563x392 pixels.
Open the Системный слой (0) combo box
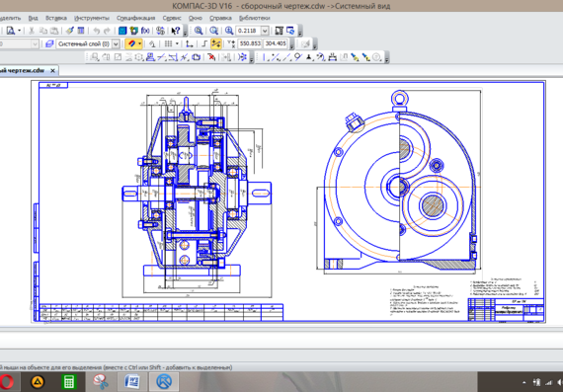[88, 44]
